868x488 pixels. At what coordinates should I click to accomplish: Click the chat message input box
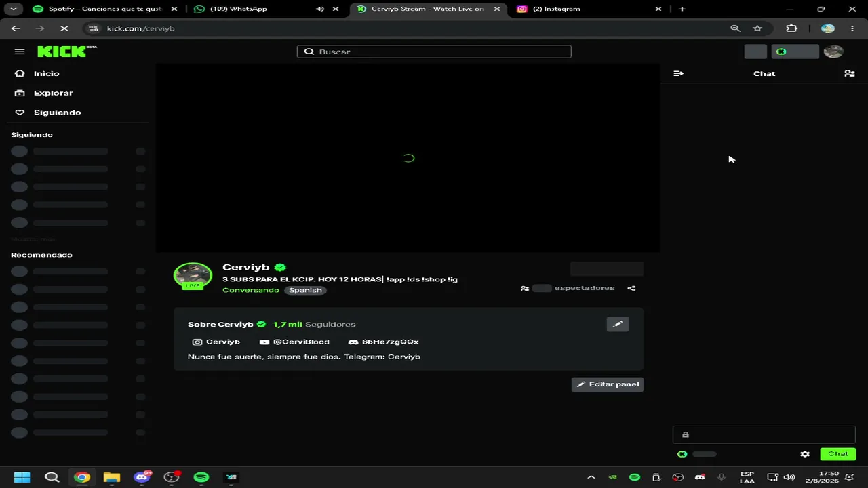764,434
